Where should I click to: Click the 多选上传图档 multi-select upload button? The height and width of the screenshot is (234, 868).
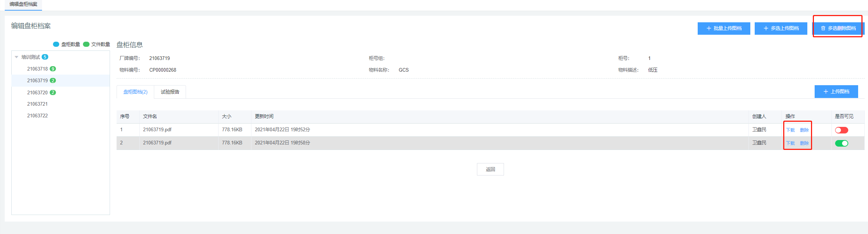point(781,29)
